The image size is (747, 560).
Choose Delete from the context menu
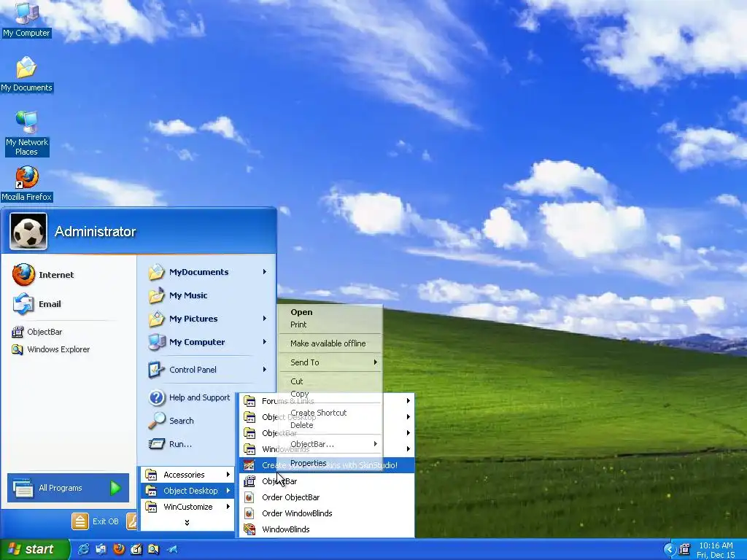pyautogui.click(x=302, y=425)
